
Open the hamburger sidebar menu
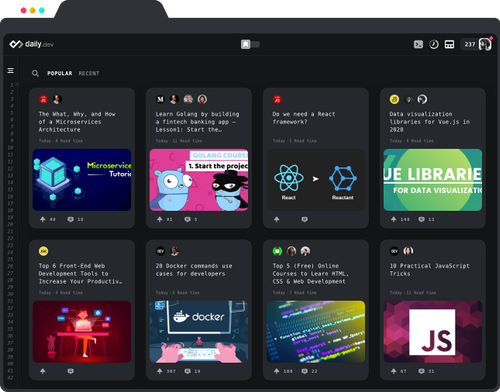[x=11, y=70]
